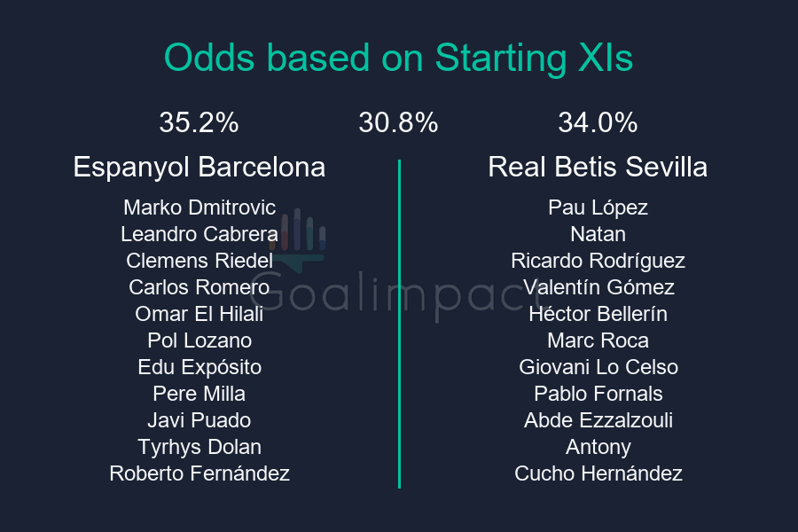
Task: Choose Giovani Lo Celso in lineup
Action: pos(598,367)
